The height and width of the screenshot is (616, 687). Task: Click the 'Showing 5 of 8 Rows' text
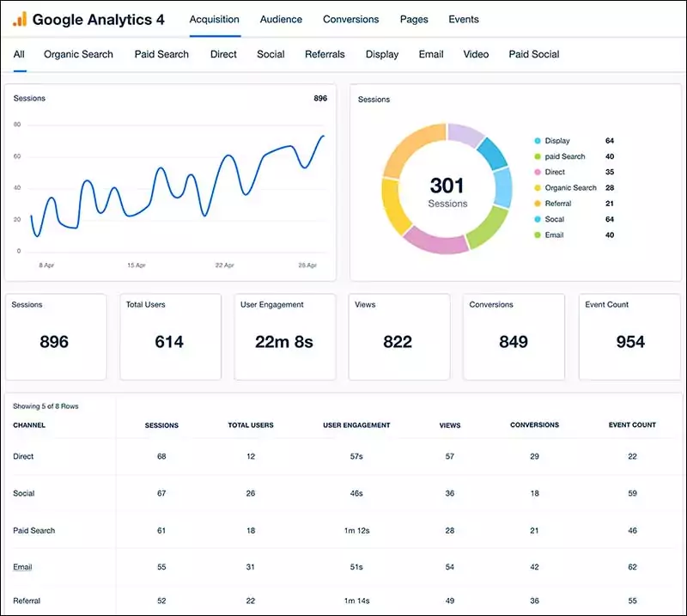tap(46, 406)
